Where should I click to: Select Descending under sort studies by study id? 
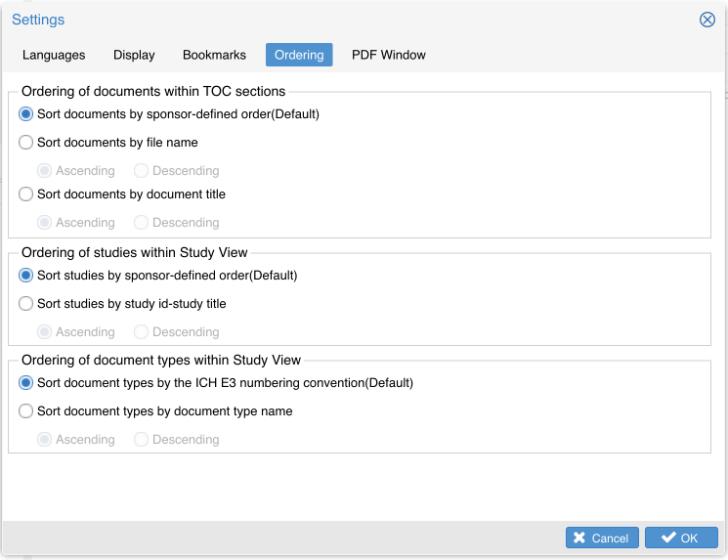tap(142, 332)
